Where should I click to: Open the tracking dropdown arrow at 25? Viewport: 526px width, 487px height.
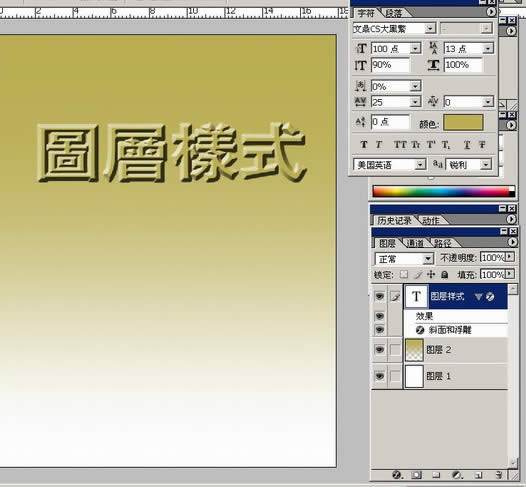click(416, 102)
